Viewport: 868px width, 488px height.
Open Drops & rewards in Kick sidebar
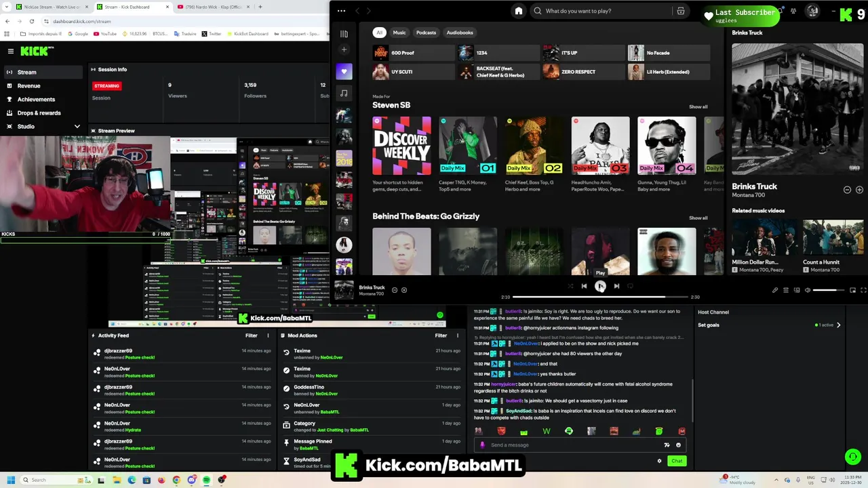click(42, 113)
